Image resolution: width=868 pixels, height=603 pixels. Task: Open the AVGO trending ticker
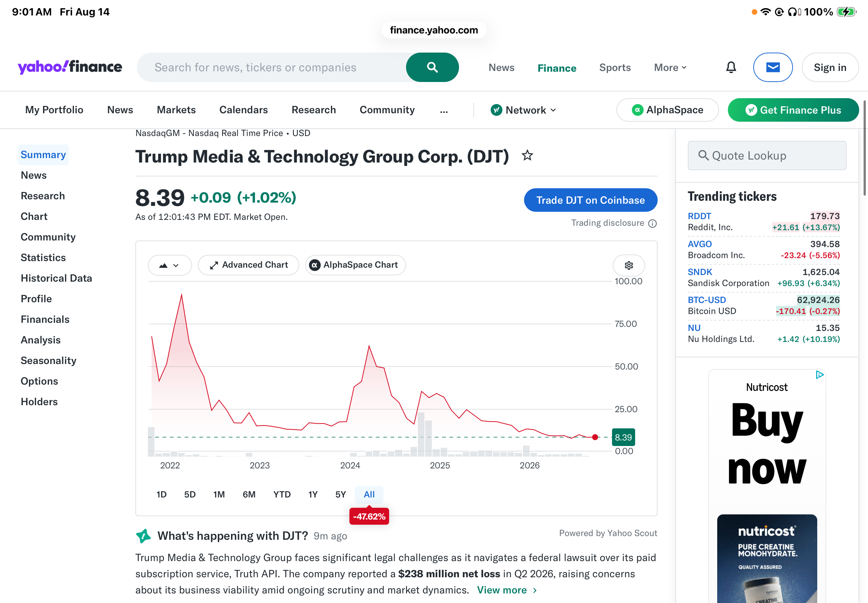[x=700, y=244]
